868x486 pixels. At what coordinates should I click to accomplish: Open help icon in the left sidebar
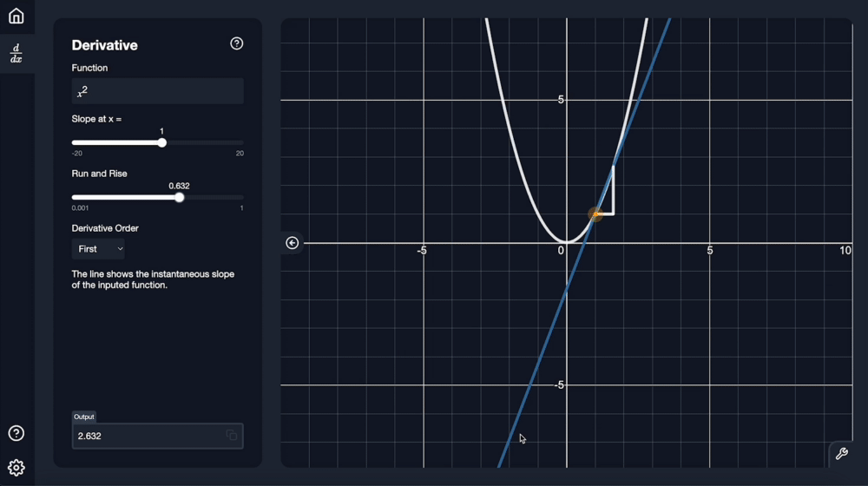click(16, 433)
